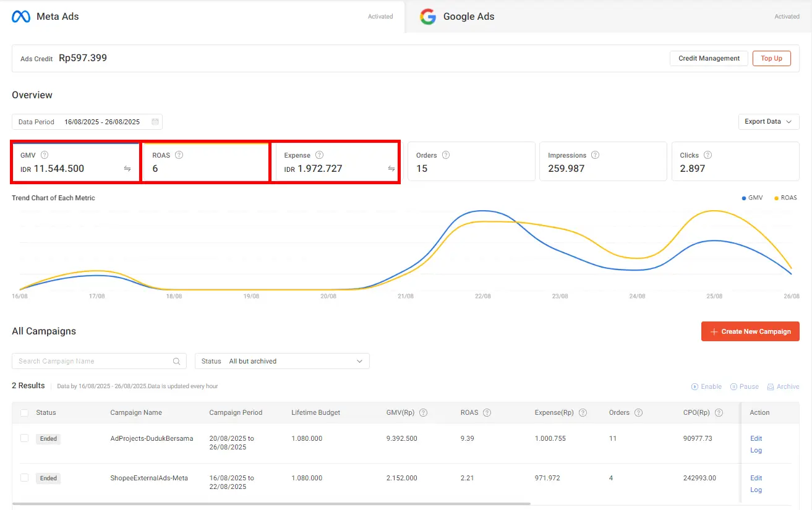Click the Impressions help icon
The image size is (812, 510).
pos(595,155)
